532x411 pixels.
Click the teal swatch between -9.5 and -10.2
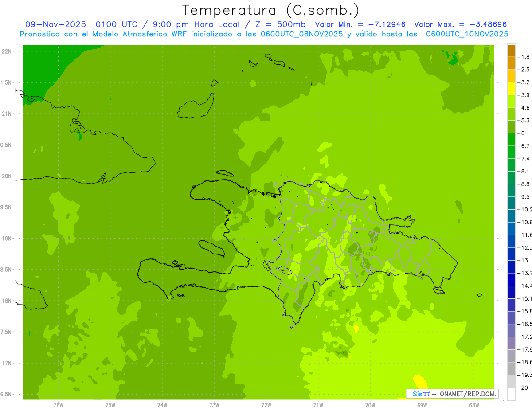pos(511,203)
